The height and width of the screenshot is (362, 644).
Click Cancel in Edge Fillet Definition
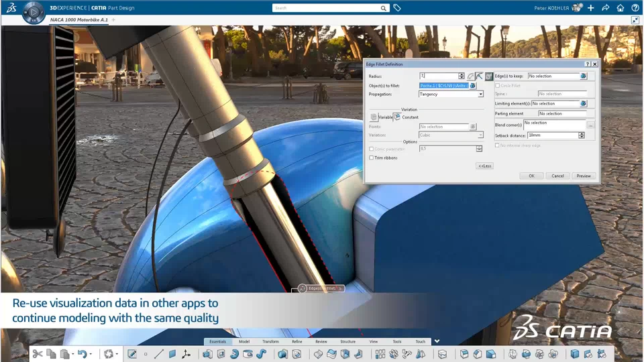pos(557,176)
